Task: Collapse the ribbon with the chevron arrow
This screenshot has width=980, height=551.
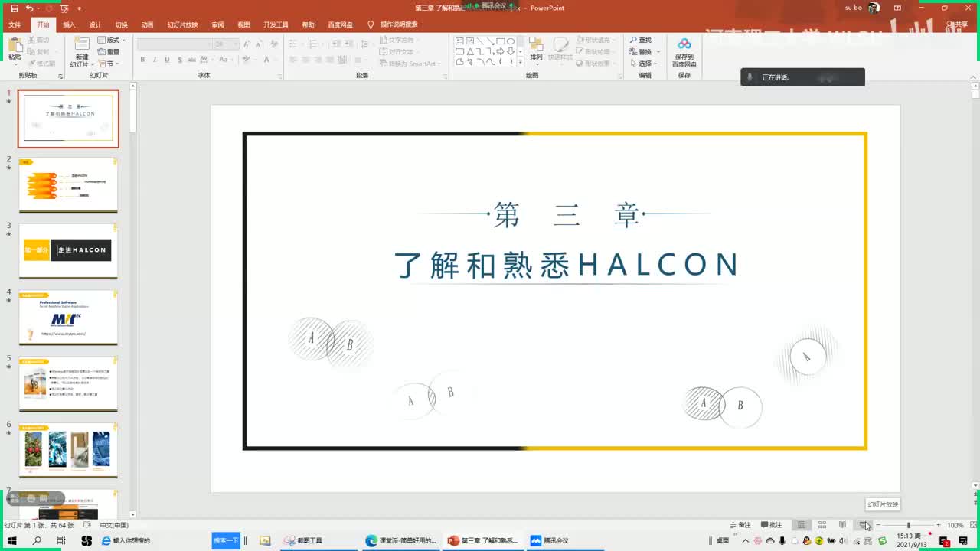Action: tap(974, 76)
